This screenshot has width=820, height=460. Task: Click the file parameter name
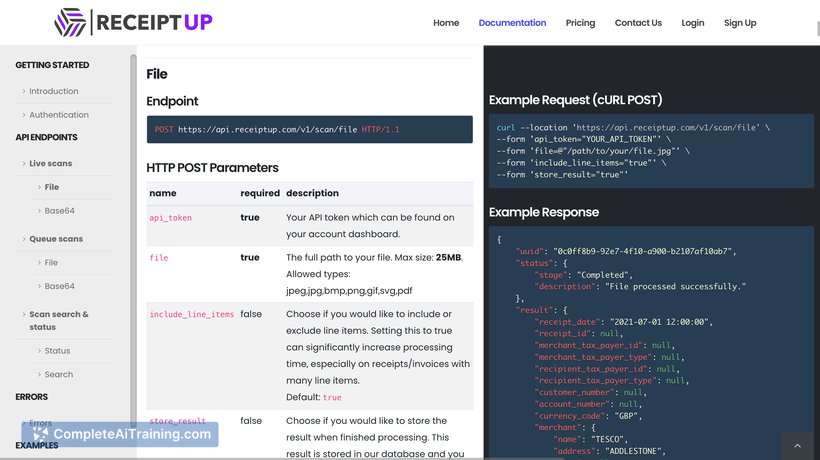[x=159, y=258]
